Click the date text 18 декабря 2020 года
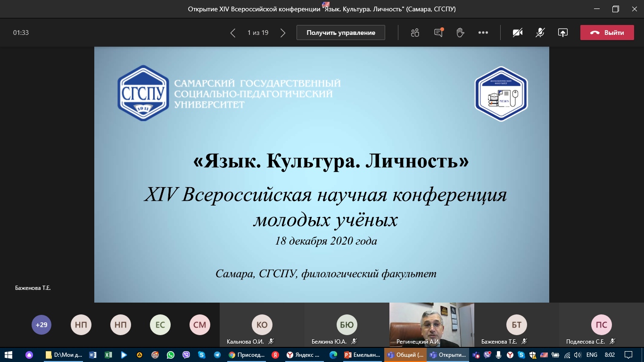Viewport: 644px width, 362px height. pos(326,241)
